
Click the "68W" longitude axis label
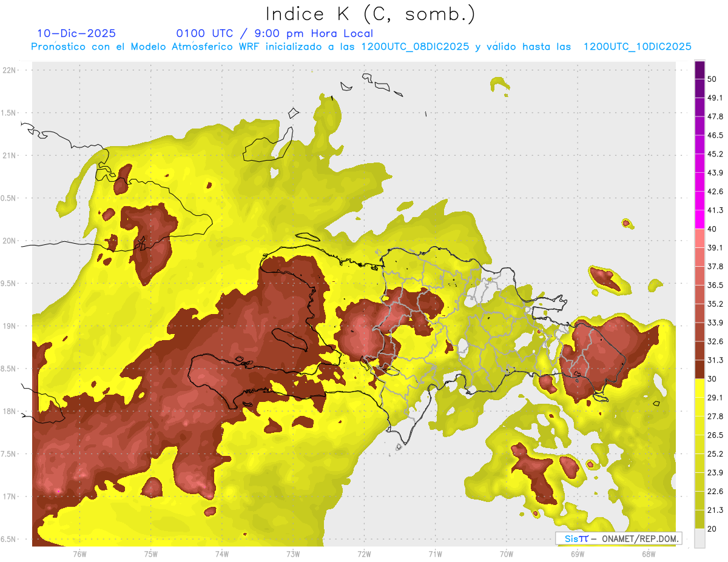(x=648, y=554)
